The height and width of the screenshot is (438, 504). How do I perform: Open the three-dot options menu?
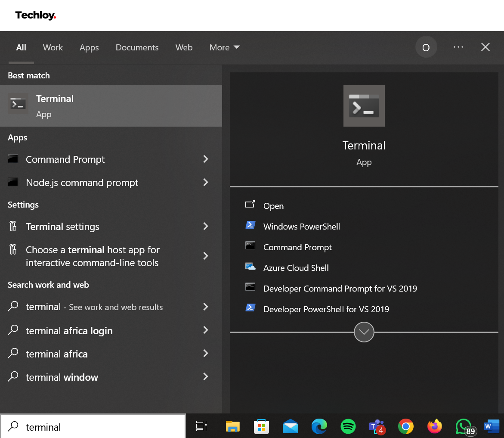pos(458,47)
